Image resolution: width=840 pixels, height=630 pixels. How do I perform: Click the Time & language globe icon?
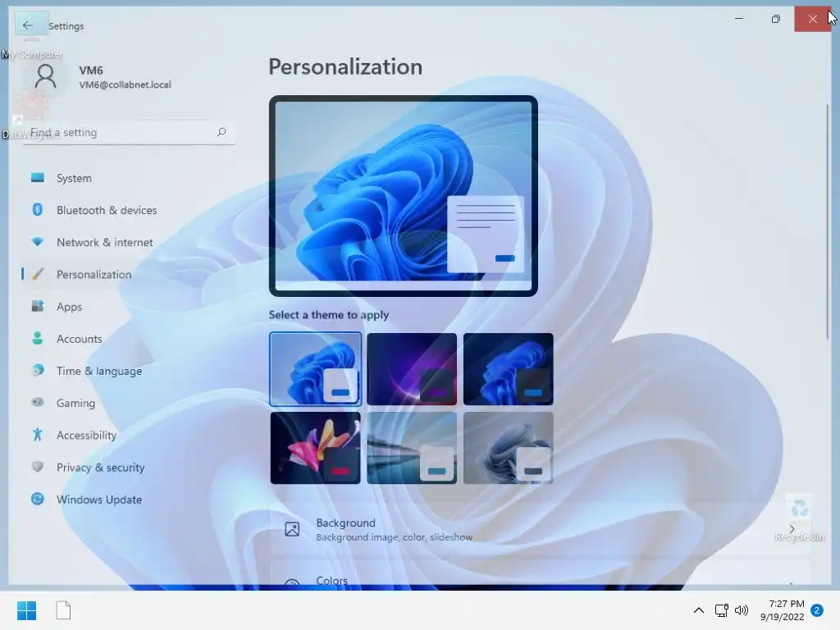click(x=38, y=370)
